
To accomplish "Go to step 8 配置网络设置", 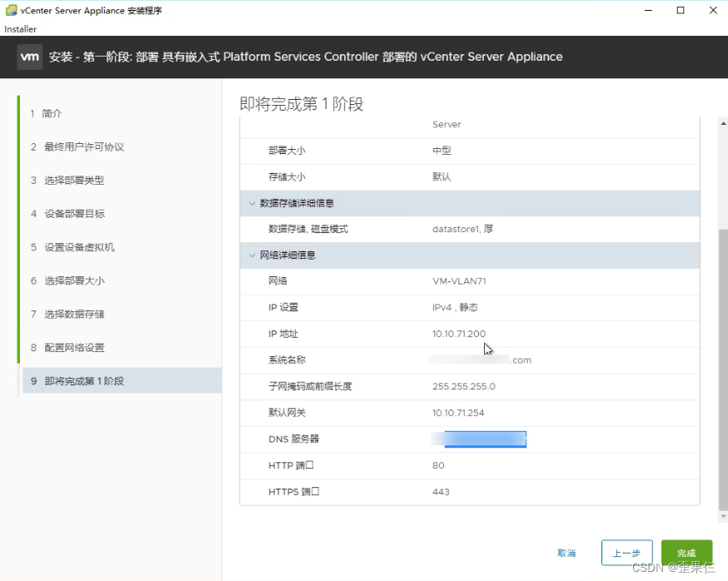I will point(67,348).
